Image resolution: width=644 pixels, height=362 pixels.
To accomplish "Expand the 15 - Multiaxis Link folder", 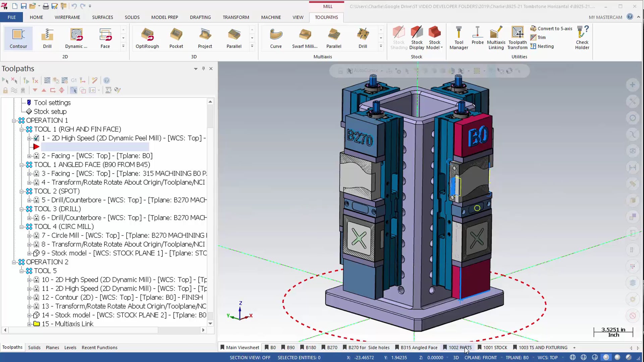I will tap(29, 324).
